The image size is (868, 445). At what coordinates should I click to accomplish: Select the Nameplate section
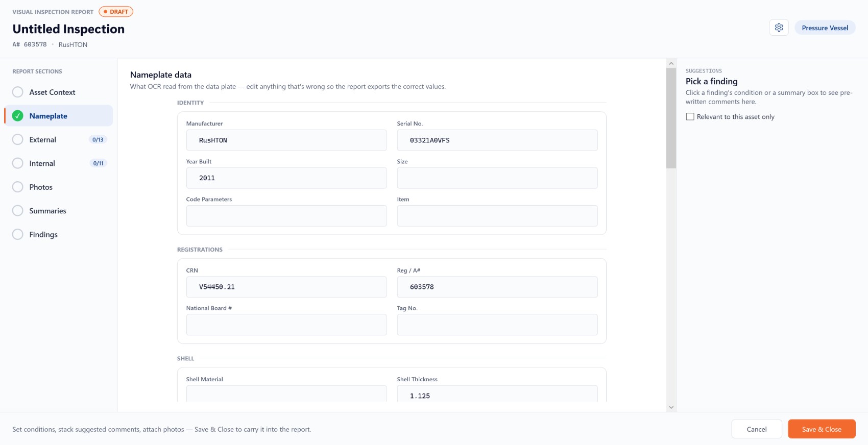pyautogui.click(x=59, y=116)
